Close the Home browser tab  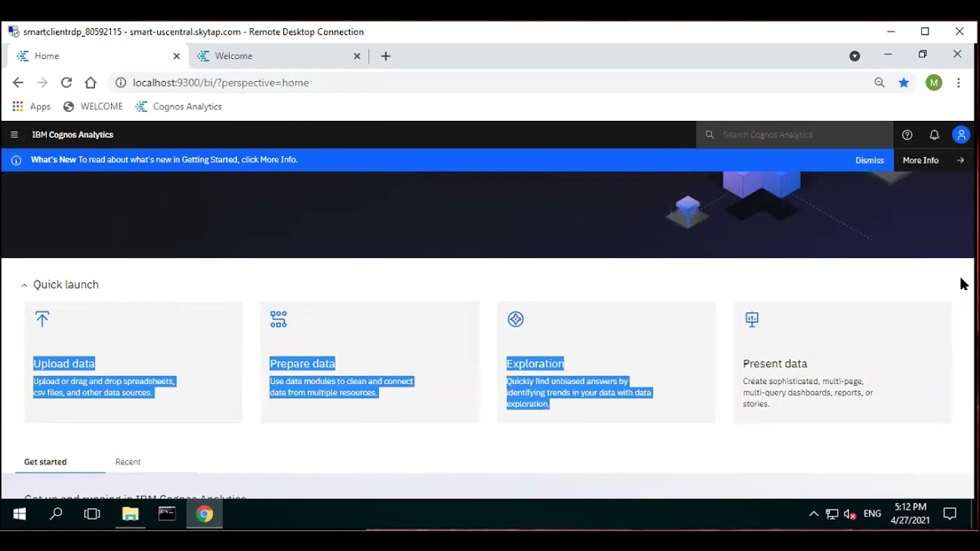(177, 56)
